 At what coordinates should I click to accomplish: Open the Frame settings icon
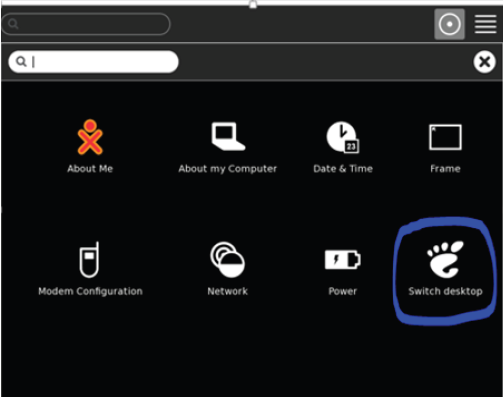pyautogui.click(x=445, y=137)
